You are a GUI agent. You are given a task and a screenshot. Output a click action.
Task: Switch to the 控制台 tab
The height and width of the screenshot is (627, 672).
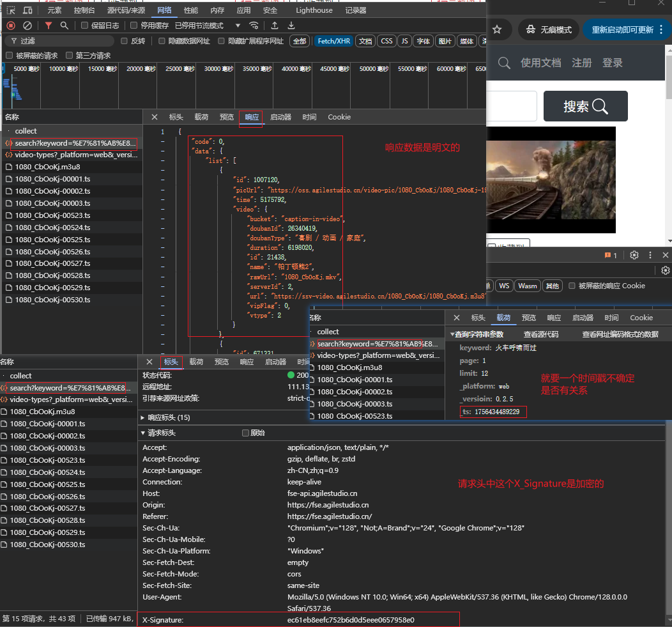[x=84, y=10]
